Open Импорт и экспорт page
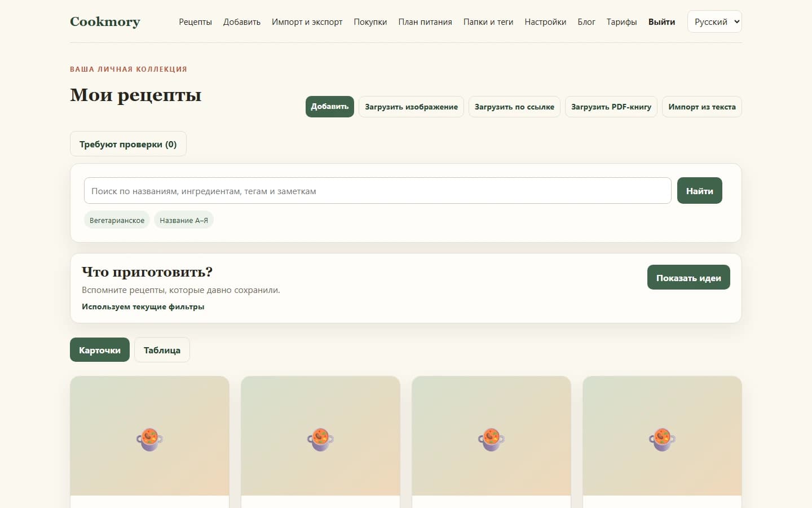 (x=307, y=22)
